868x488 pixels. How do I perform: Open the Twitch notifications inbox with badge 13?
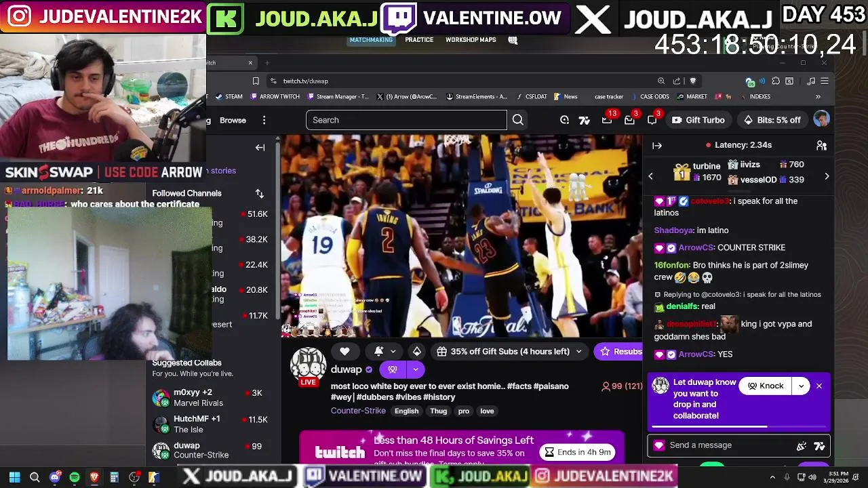click(x=608, y=120)
